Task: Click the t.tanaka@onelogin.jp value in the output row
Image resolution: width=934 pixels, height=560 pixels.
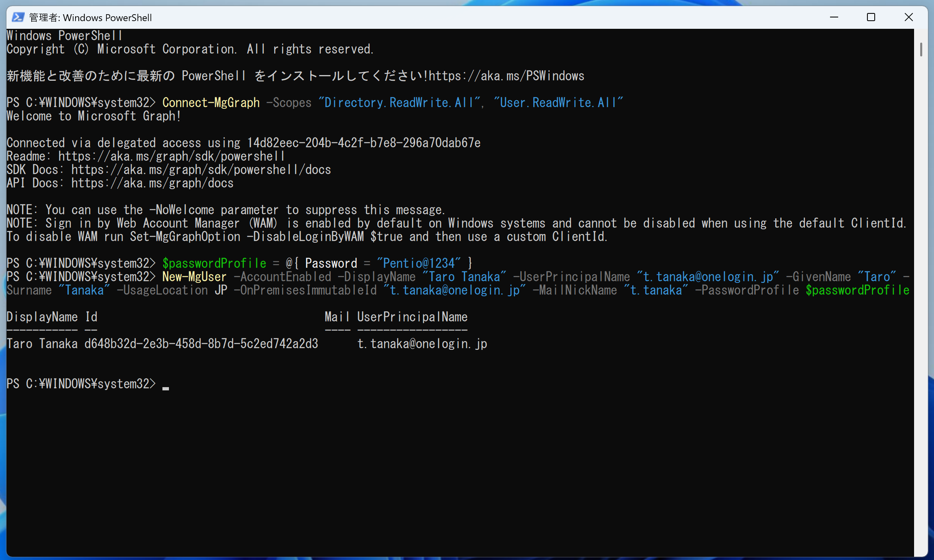Action: click(x=422, y=344)
